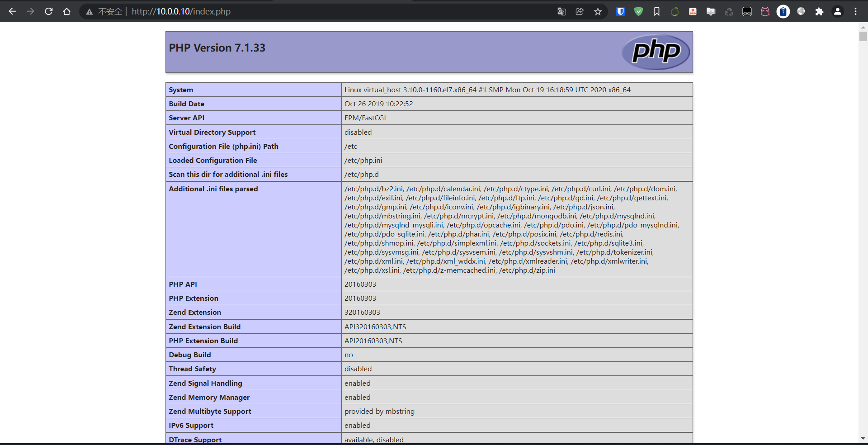This screenshot has height=445, width=868.
Task: Click the page vertical scrollbar thumb
Action: coord(863,36)
